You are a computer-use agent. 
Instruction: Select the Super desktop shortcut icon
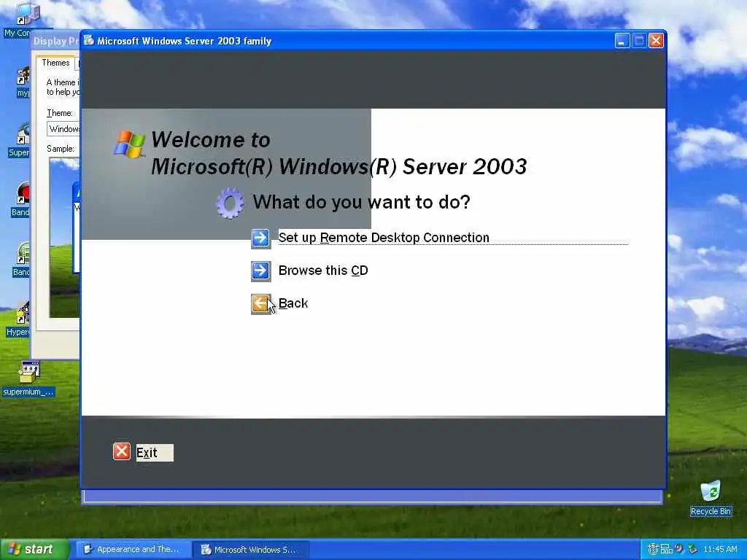click(19, 141)
